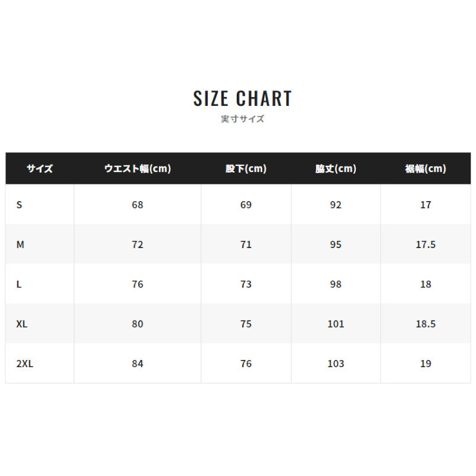Click the SIZE CHART heading
This screenshot has width=476, height=476.
coord(243,98)
